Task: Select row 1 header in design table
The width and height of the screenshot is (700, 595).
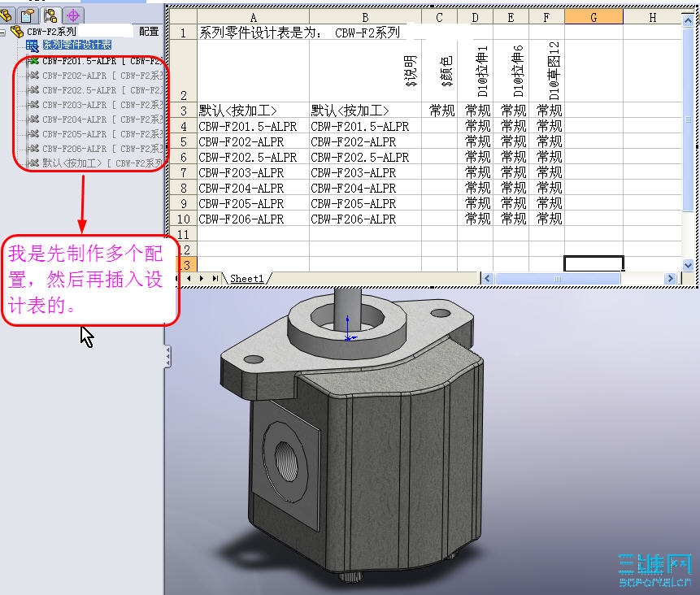Action: [183, 33]
